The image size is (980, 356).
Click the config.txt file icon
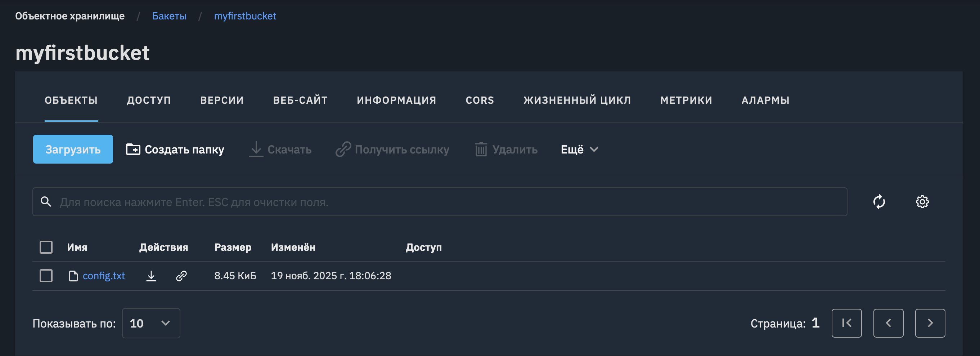pyautogui.click(x=73, y=276)
